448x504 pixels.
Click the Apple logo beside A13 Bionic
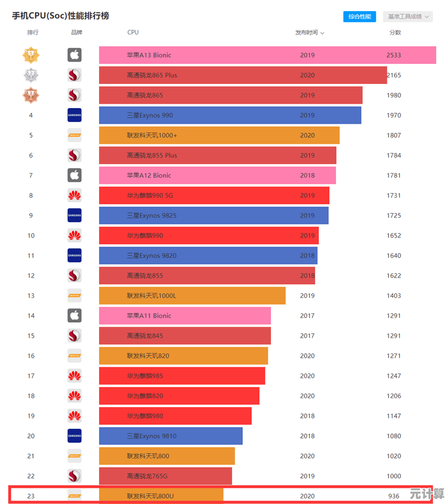[x=74, y=55]
